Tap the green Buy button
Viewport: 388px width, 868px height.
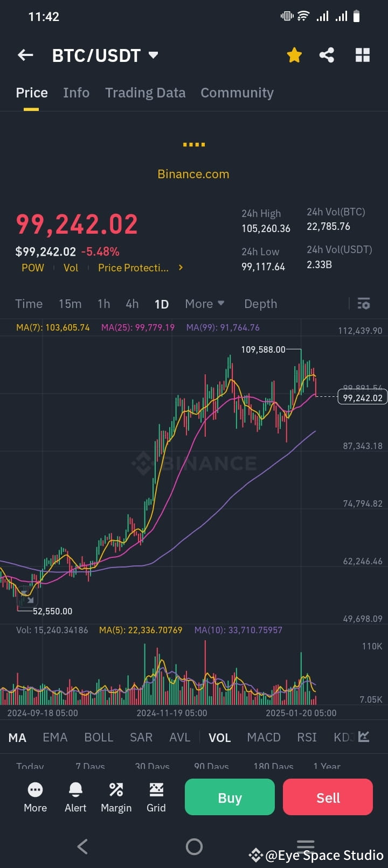(230, 797)
